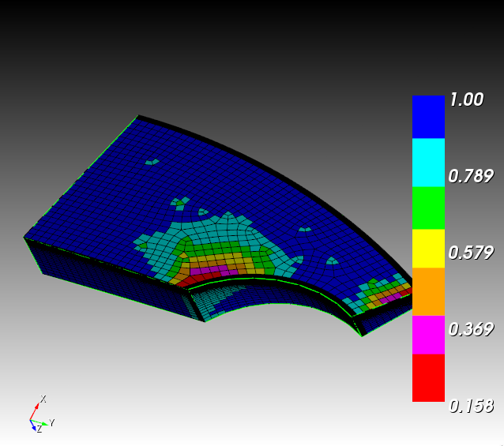Click the 0.158 minimum legend value

[x=470, y=407]
